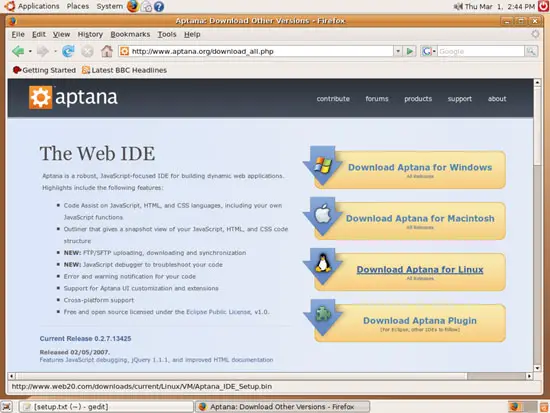Go to the forums link
Image resolution: width=550 pixels, height=413 pixels.
377,99
